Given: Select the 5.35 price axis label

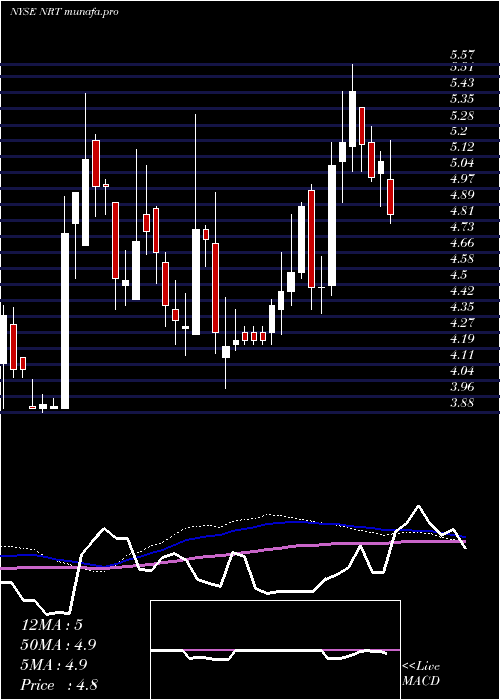Looking at the screenshot, I should click(x=462, y=100).
